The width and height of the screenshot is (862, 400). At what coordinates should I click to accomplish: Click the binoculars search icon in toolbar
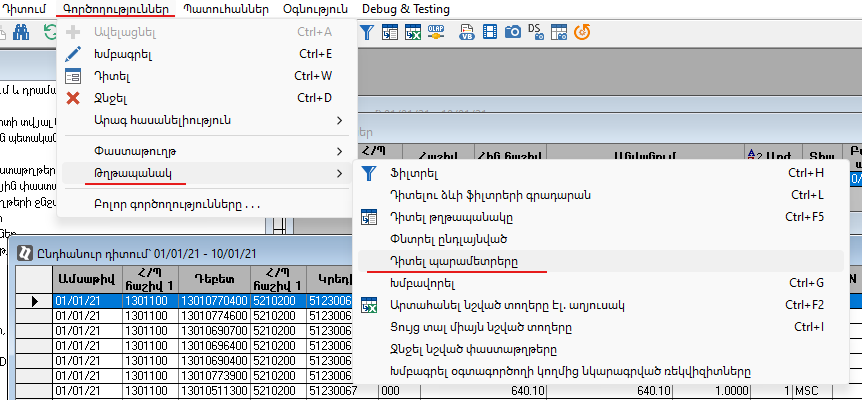(x=20, y=32)
